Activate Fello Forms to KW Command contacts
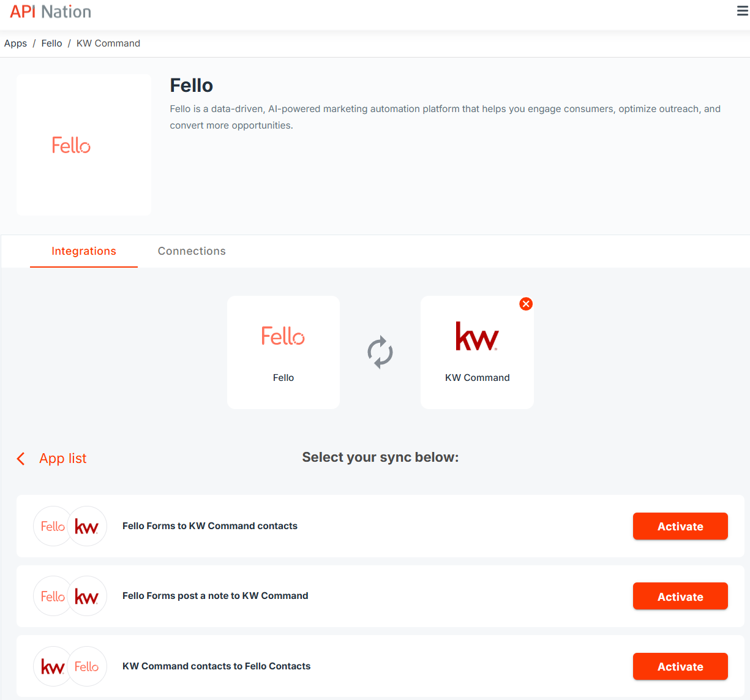 coord(680,526)
